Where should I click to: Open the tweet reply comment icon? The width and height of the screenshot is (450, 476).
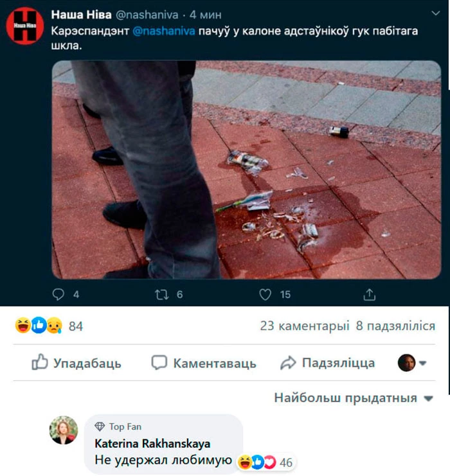point(58,294)
